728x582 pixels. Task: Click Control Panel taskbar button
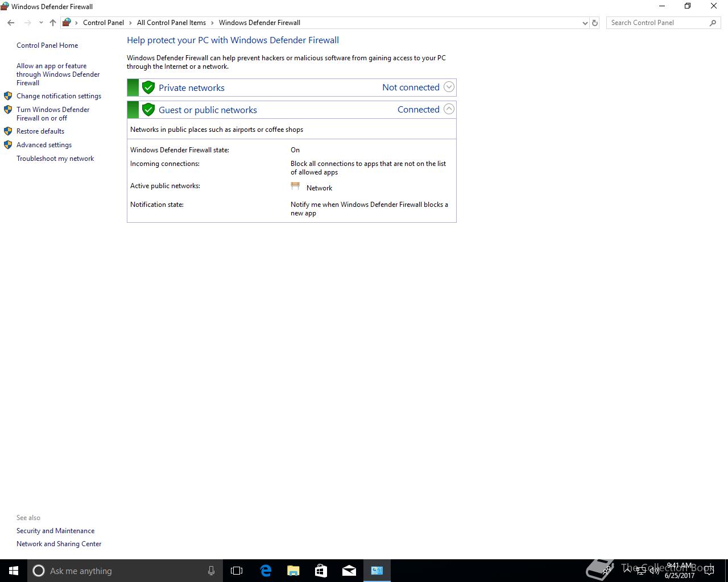(x=377, y=571)
